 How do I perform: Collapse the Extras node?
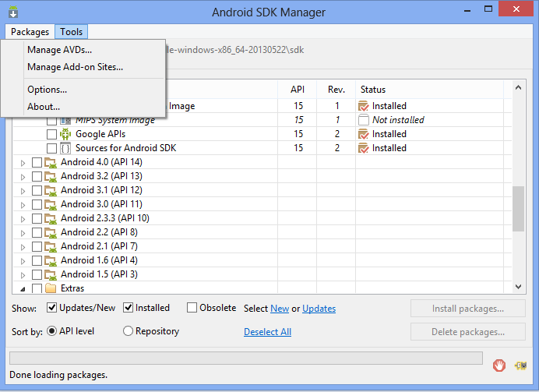coord(23,289)
